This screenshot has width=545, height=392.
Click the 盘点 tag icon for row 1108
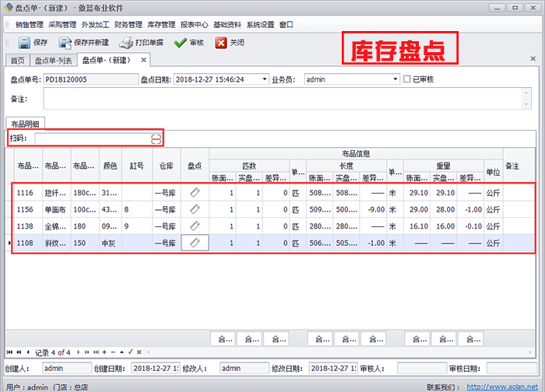pos(195,243)
